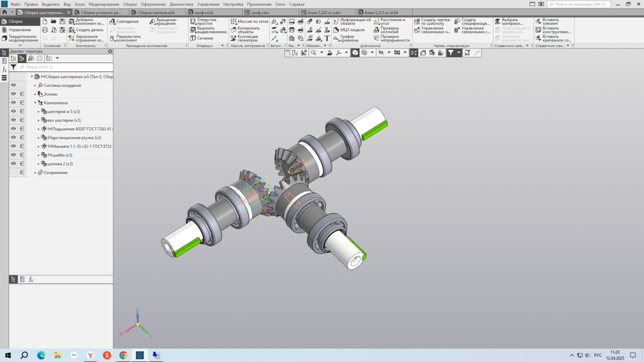Expand Эскизы tree node
644x362 pixels.
(x=35, y=94)
